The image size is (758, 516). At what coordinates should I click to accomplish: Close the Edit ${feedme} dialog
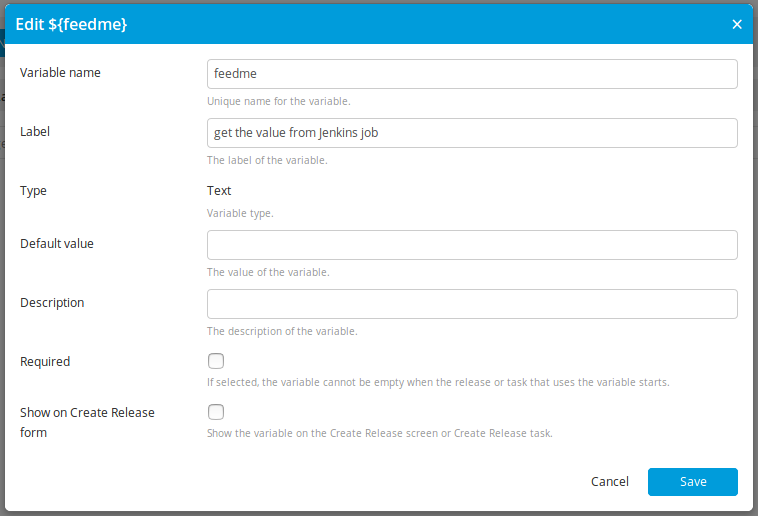737,24
